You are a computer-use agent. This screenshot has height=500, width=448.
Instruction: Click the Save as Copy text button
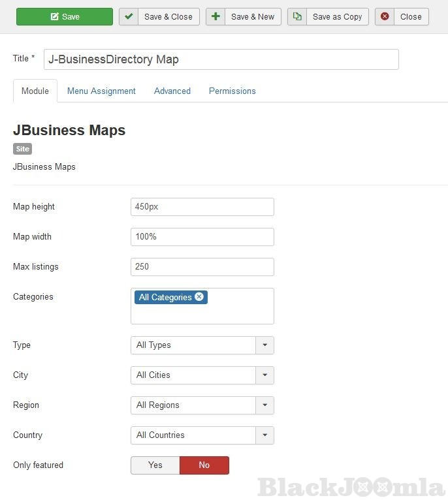(x=337, y=16)
